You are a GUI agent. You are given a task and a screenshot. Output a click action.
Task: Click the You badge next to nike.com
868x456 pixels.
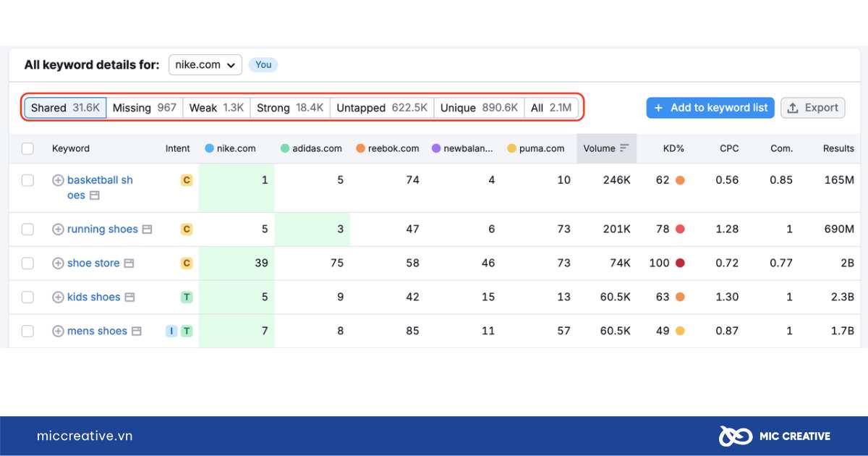(263, 64)
